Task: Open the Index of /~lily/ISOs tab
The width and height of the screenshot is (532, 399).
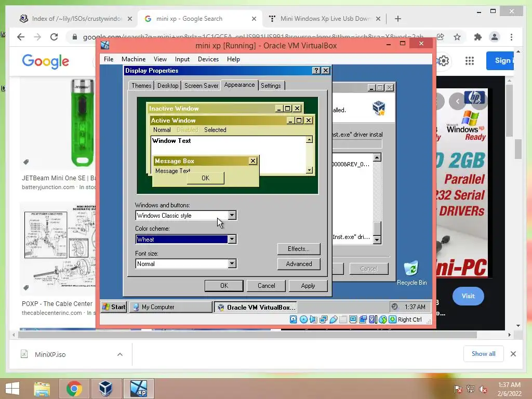Action: (76, 19)
